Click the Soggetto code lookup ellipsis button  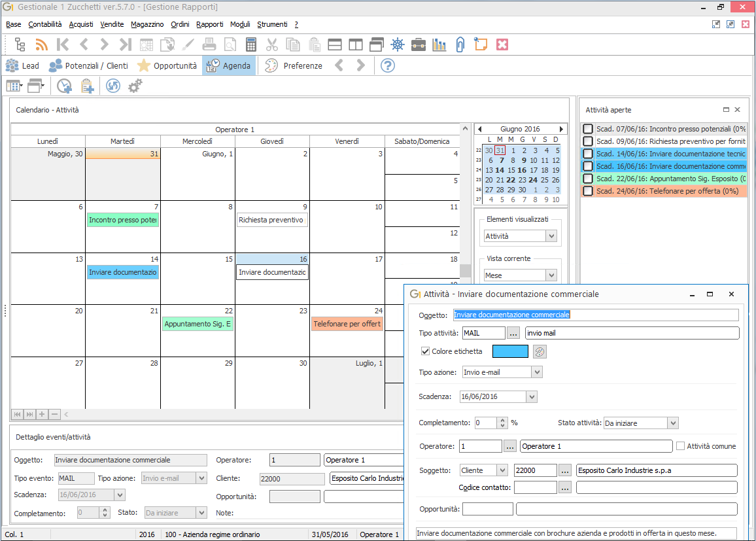(x=565, y=470)
